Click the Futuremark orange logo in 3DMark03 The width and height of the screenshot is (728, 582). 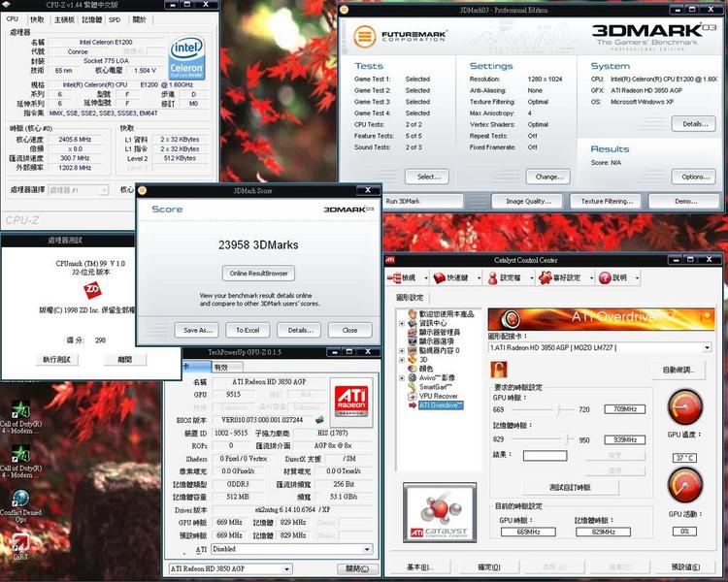365,36
